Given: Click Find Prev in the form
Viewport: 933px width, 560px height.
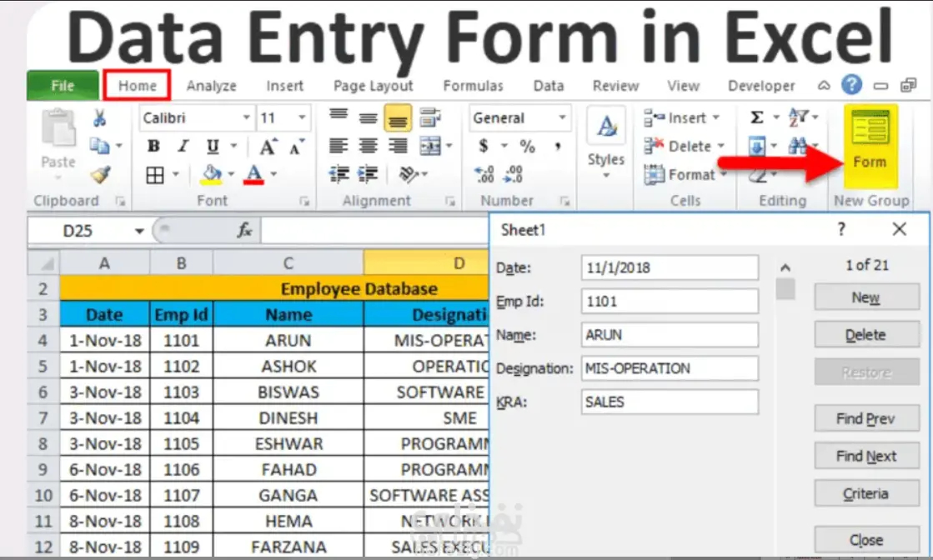Looking at the screenshot, I should [x=866, y=418].
